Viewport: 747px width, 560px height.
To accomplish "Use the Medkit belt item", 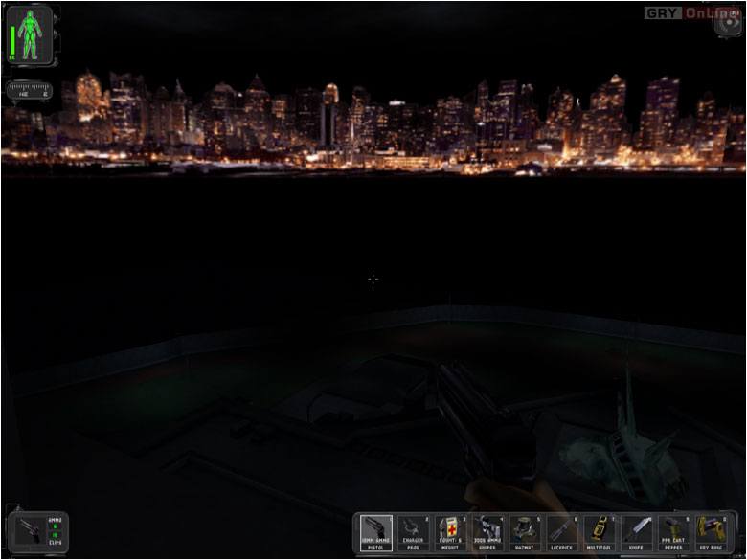I will (450, 533).
